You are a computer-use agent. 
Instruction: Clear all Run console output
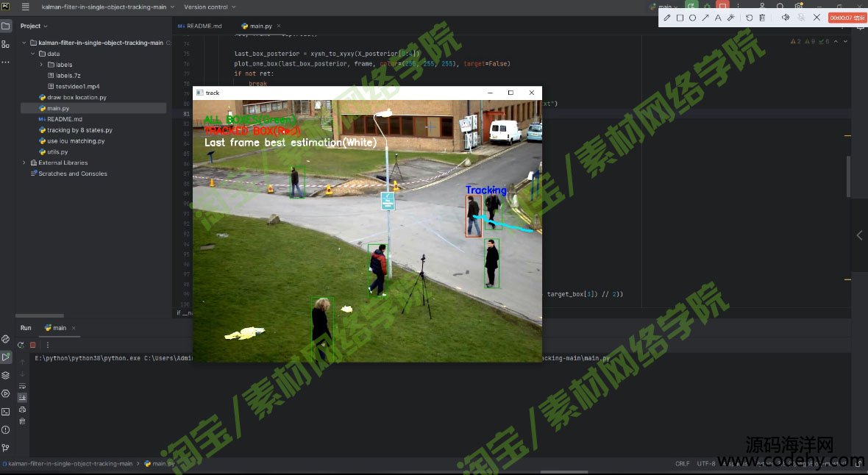click(22, 421)
